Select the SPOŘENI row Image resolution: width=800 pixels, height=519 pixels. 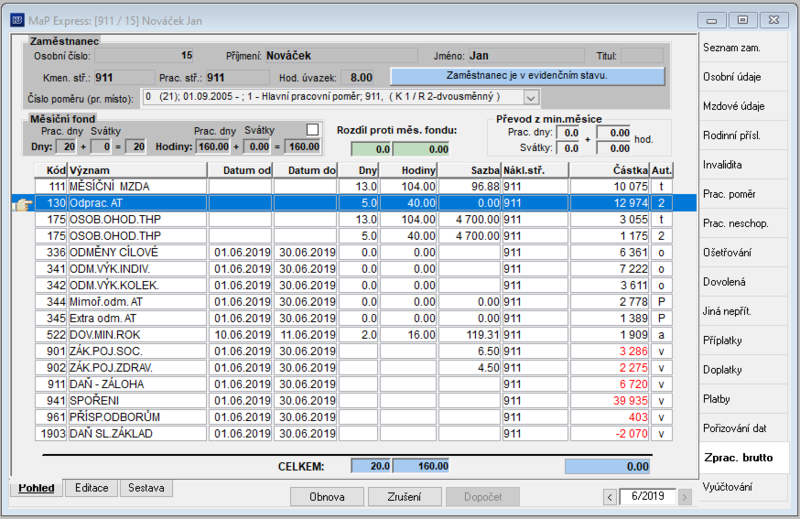353,401
